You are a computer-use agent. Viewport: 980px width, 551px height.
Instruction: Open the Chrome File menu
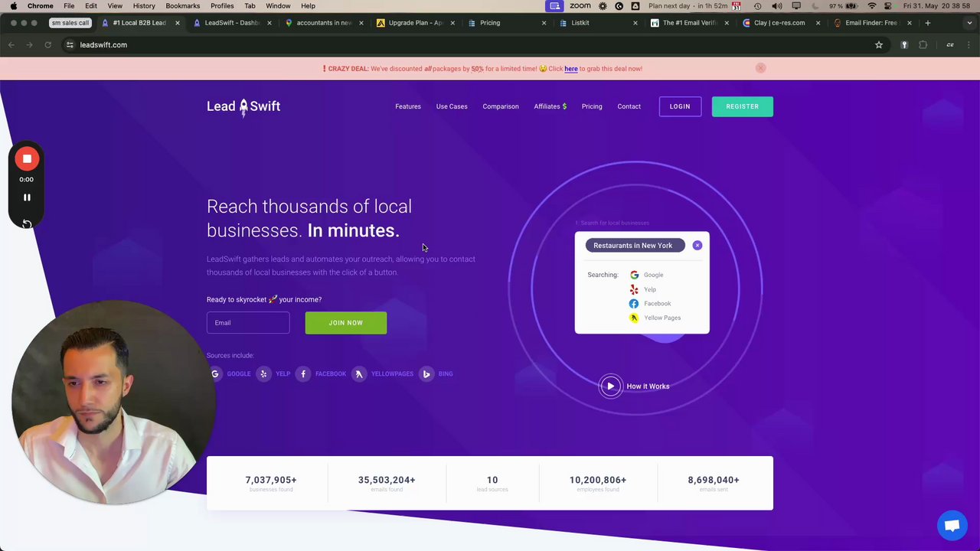point(69,6)
